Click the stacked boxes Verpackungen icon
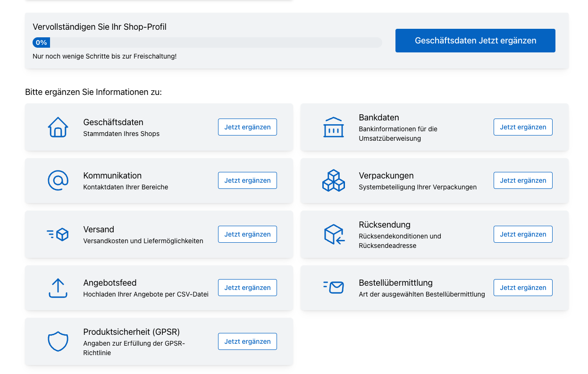The width and height of the screenshot is (588, 374). 334,180
